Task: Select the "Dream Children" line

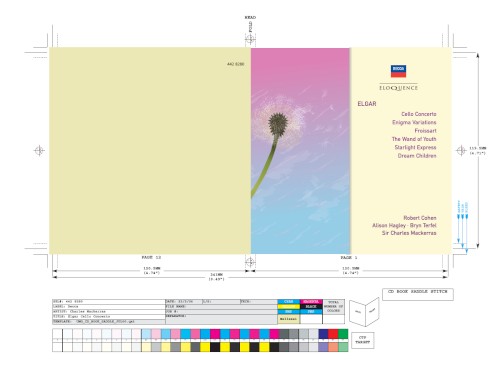Action: pos(417,156)
